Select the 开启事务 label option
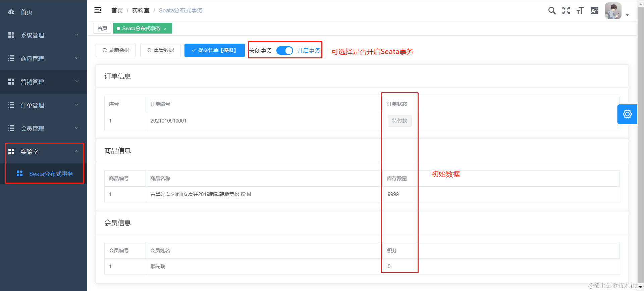The image size is (644, 291). point(309,50)
